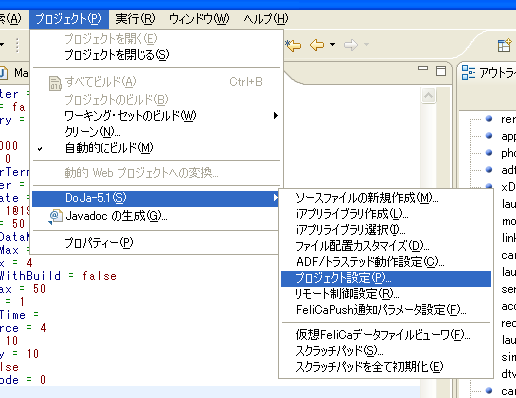This screenshot has height=398, width=516.
Task: Select the outline item starting with 'ser'
Action: pyautogui.click(x=508, y=289)
